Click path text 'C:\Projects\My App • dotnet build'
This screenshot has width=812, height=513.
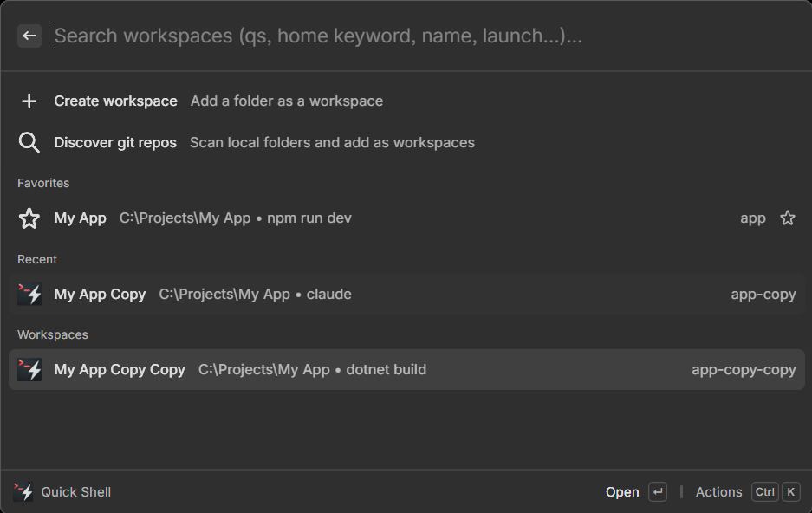pyautogui.click(x=312, y=370)
